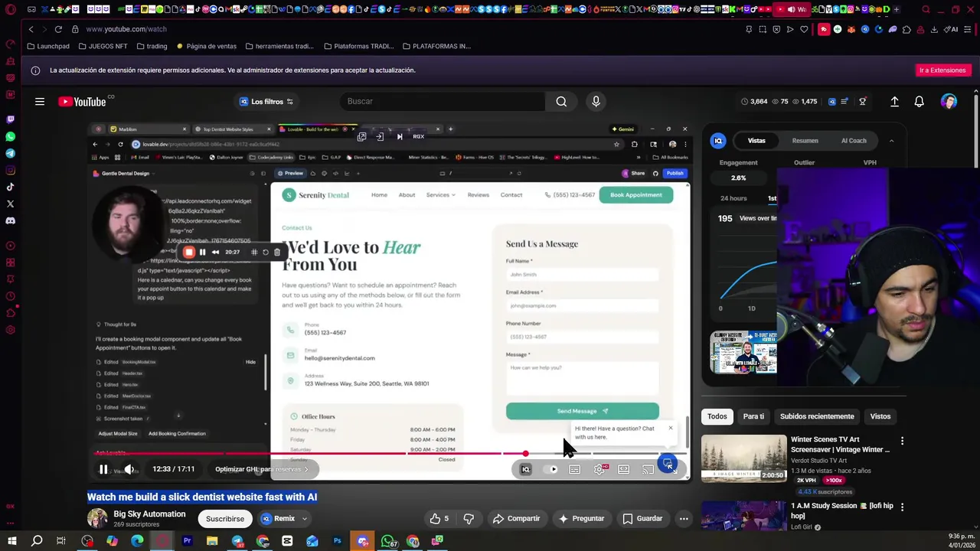Viewport: 980px width, 551px height.
Task: Select the 24 hours views range
Action: coord(733,198)
